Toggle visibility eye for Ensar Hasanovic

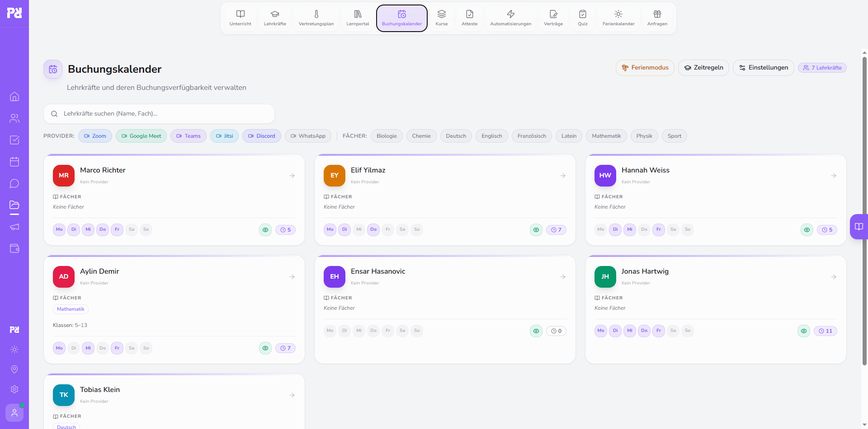[x=536, y=331]
